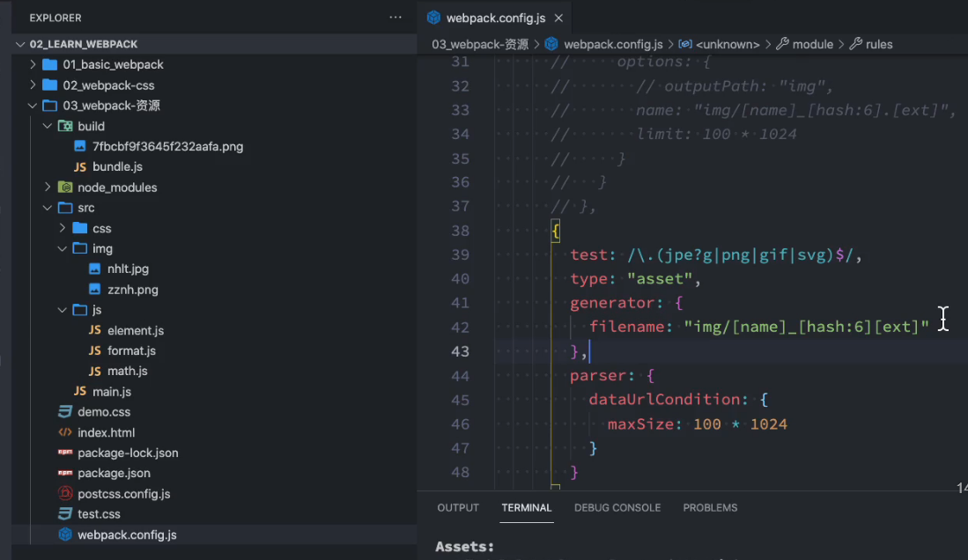The image size is (968, 560).
Task: Click the CSS icon next to demo.css
Action: [65, 412]
